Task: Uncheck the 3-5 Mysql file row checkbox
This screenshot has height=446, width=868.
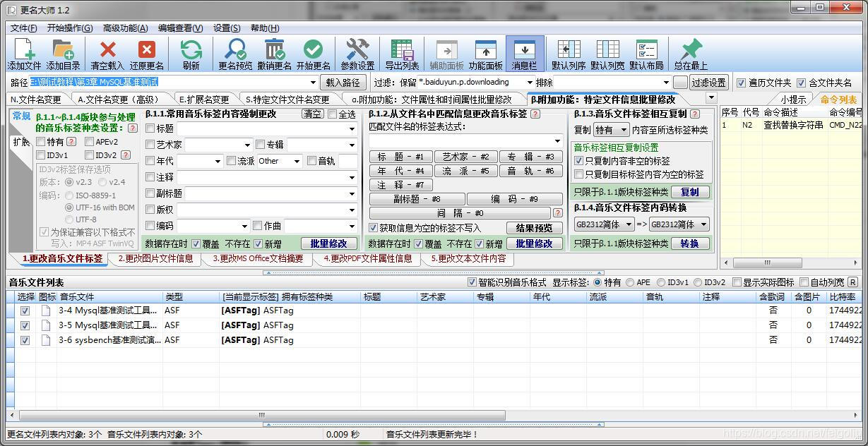Action: (25, 325)
